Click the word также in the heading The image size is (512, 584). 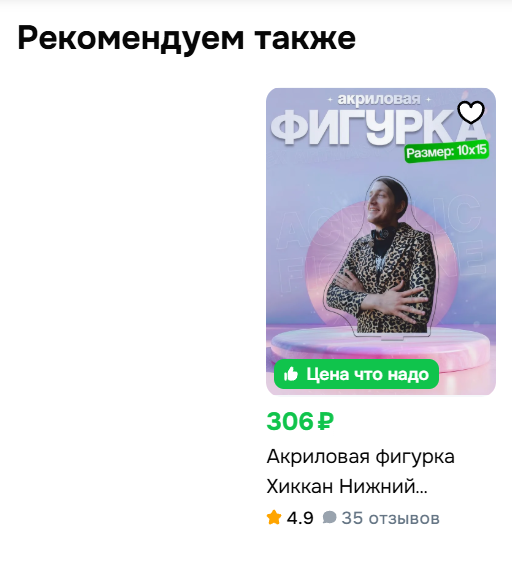(305, 38)
